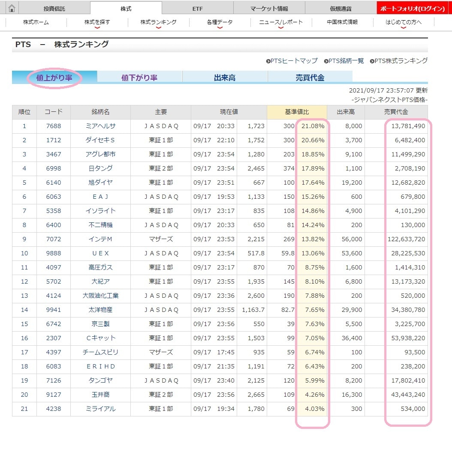Click the 56,000 volume cell
Screen dimensions: 452x476
pyautogui.click(x=352, y=239)
